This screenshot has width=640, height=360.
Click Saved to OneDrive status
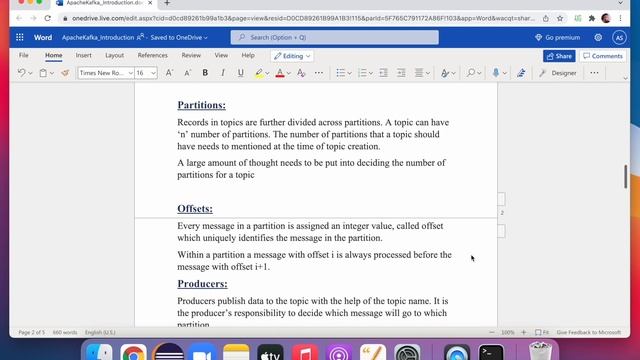[179, 38]
